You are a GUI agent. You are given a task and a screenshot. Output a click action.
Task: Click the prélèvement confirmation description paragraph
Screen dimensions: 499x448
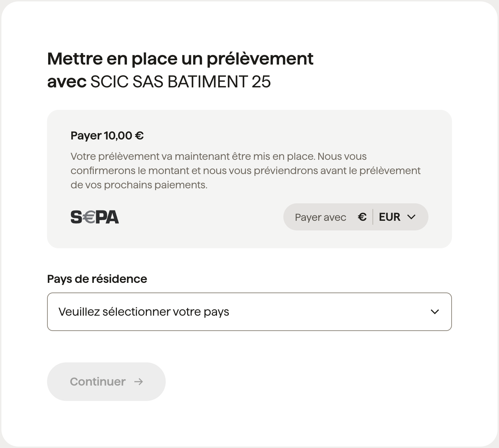(245, 170)
